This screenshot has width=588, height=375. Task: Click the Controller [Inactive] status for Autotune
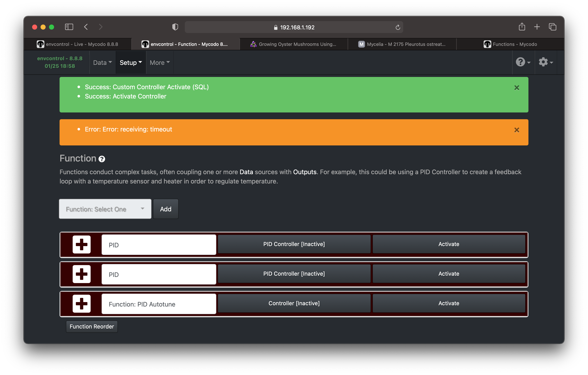(294, 303)
